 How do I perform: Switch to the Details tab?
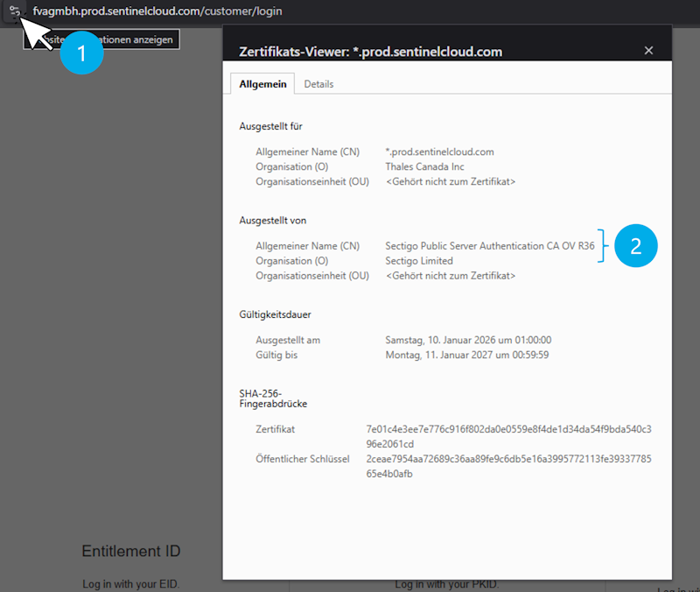[318, 84]
